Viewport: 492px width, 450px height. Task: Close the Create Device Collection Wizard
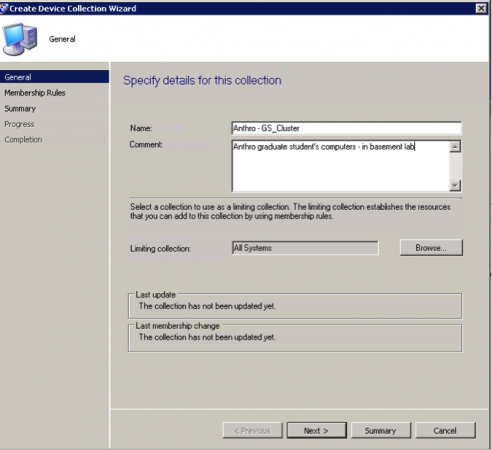coord(481,8)
